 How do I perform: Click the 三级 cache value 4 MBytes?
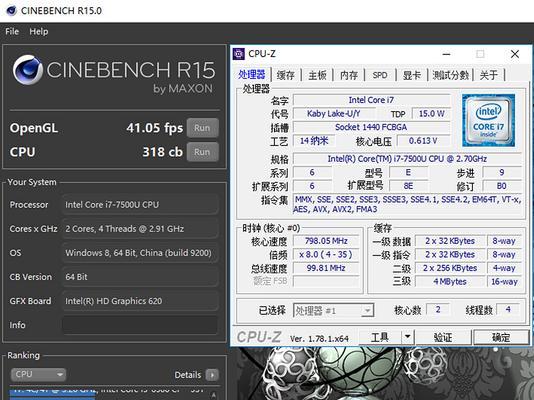(x=450, y=282)
